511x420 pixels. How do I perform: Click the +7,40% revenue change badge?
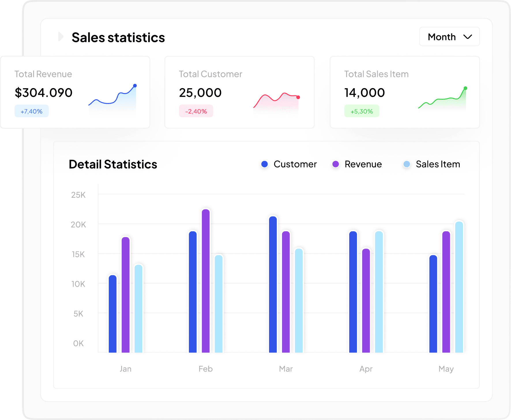click(x=31, y=111)
